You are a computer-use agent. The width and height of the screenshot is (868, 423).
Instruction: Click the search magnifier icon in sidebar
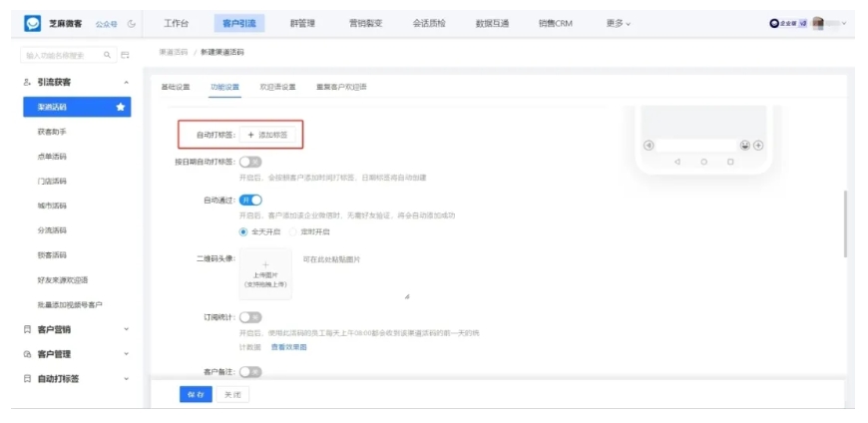(x=107, y=55)
